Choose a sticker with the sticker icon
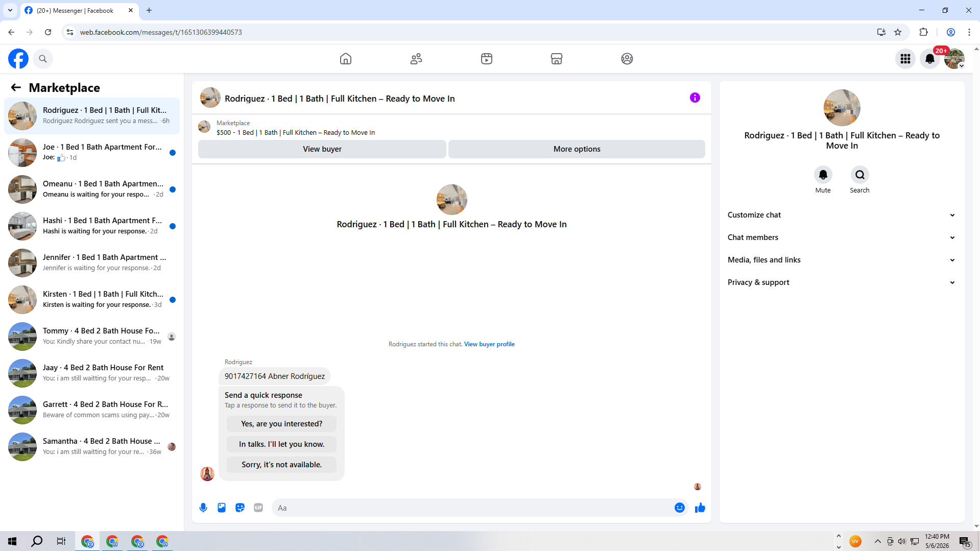Viewport: 980px width, 551px height. [x=240, y=508]
